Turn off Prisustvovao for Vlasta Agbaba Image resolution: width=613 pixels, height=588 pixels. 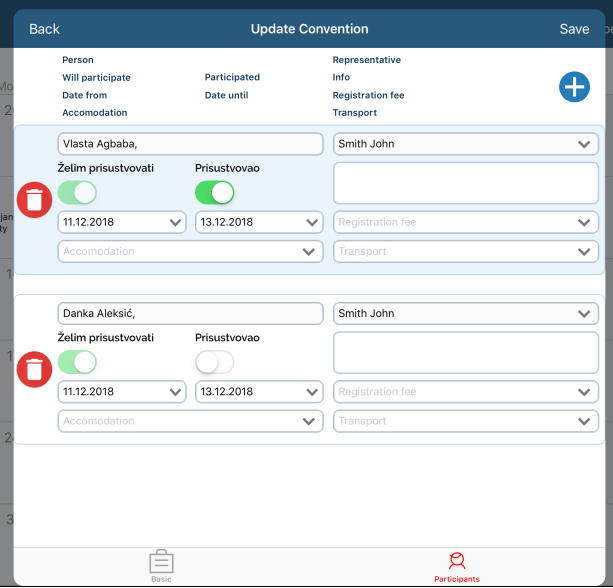(215, 192)
